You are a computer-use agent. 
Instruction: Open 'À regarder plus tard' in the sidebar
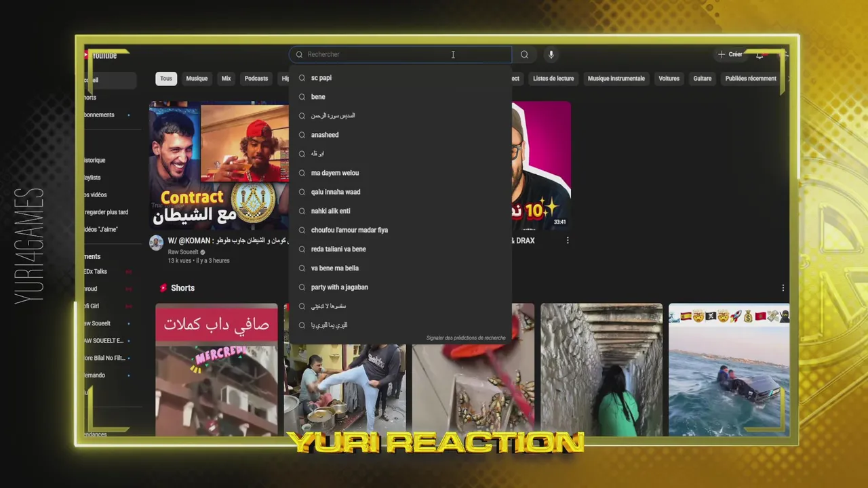pos(106,212)
